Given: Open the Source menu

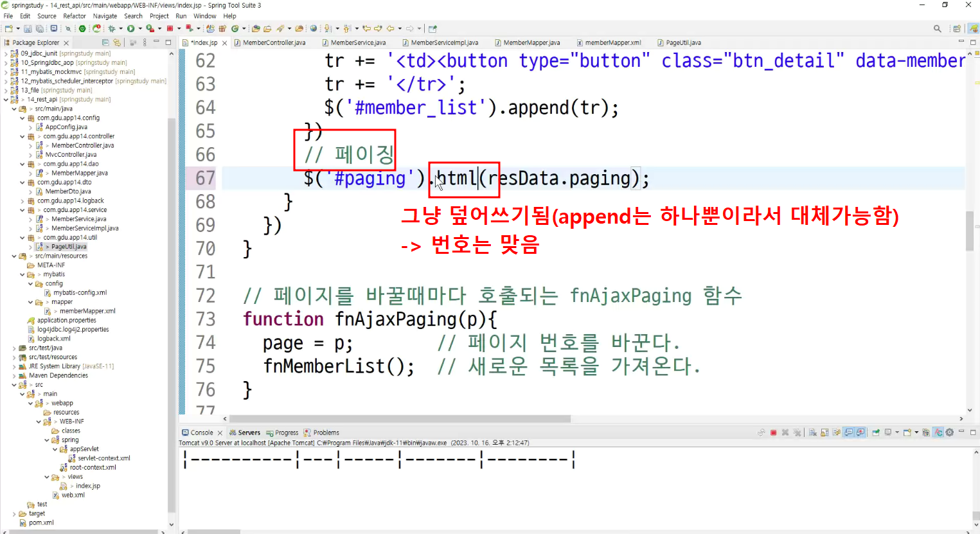Looking at the screenshot, I should tap(47, 16).
